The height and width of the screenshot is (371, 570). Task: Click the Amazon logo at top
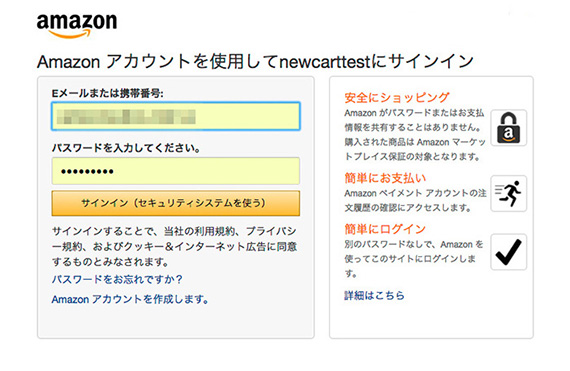[77, 25]
